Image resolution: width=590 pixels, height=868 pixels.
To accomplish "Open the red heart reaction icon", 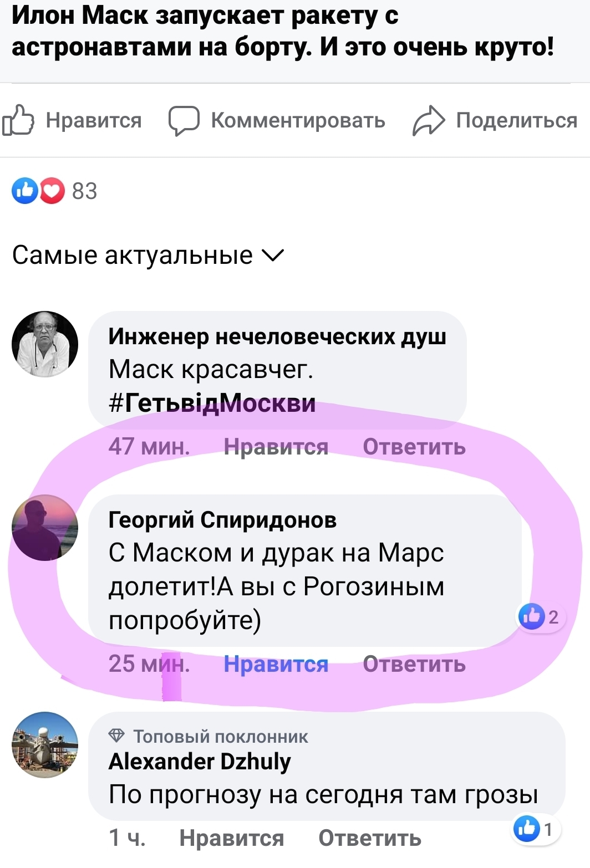I will point(52,191).
